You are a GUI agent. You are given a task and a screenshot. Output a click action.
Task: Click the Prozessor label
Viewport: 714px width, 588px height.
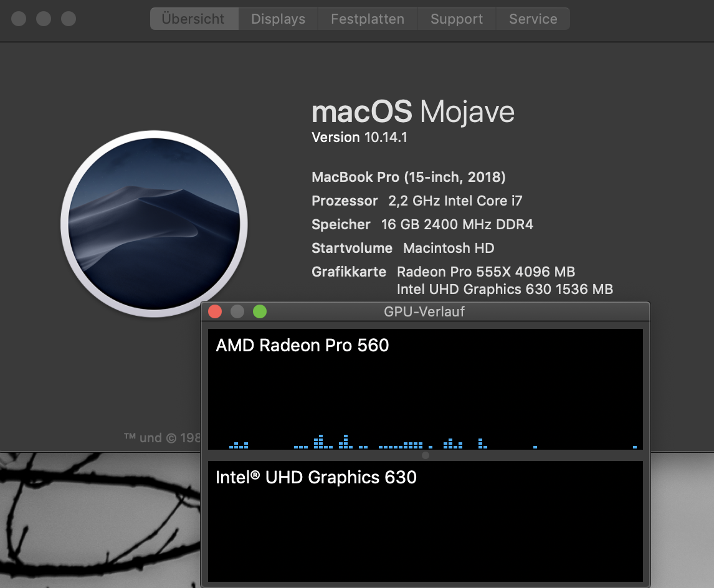coord(345,201)
